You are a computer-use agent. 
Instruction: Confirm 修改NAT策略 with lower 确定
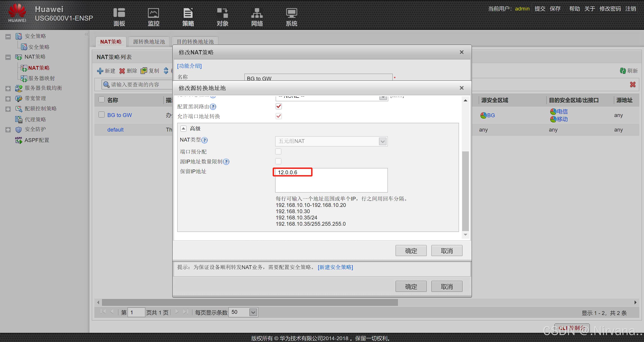[411, 287]
